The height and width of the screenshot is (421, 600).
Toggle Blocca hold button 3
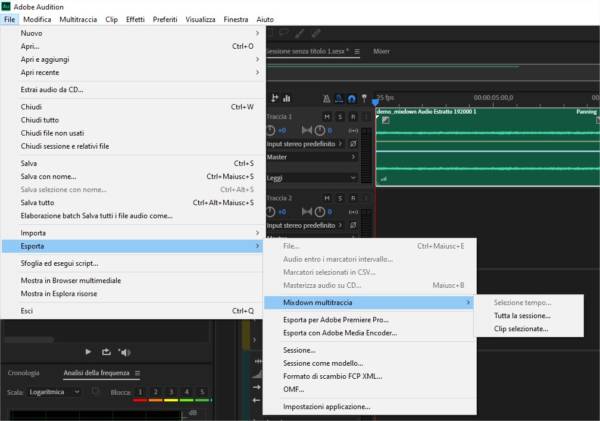(x=171, y=392)
